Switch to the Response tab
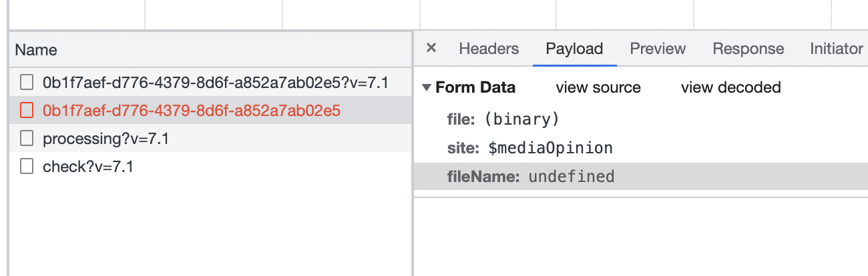868x276 pixels. coord(748,49)
